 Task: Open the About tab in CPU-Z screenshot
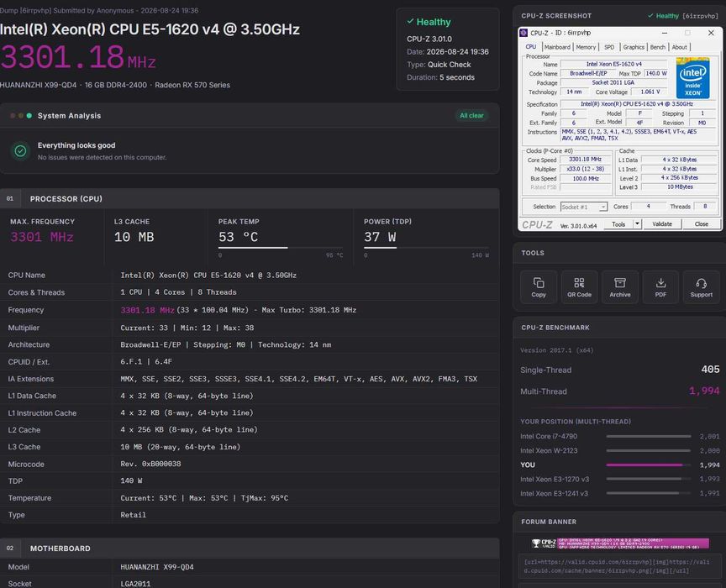pos(679,47)
